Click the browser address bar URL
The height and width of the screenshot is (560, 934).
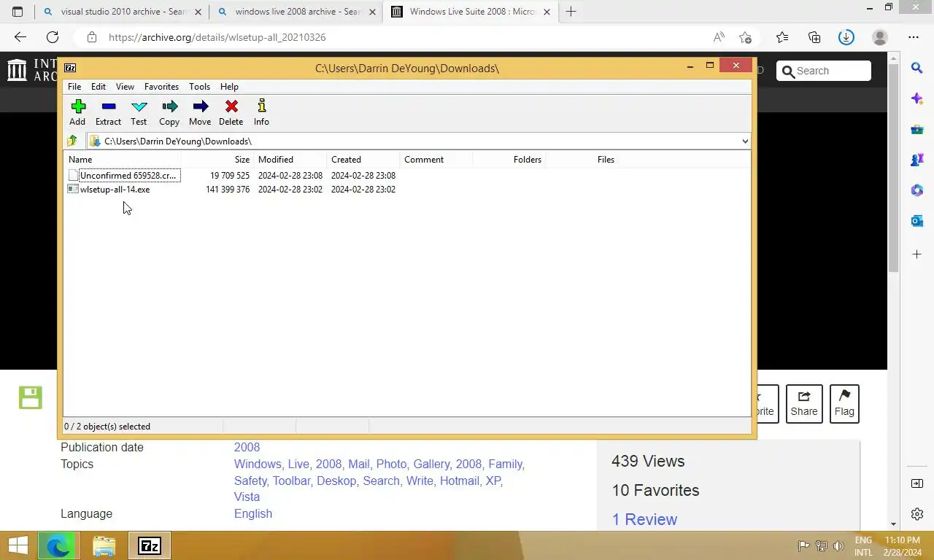217,37
